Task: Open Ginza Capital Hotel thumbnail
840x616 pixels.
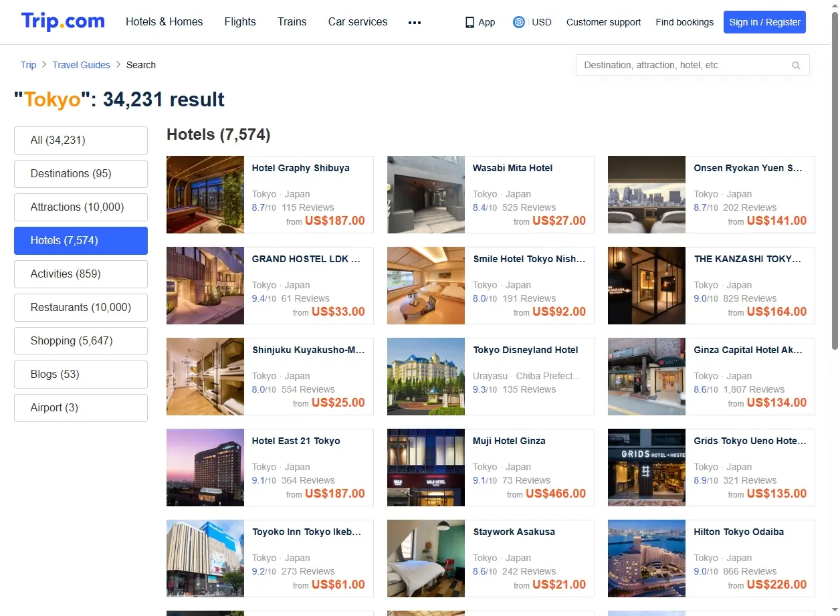Action: 647,377
